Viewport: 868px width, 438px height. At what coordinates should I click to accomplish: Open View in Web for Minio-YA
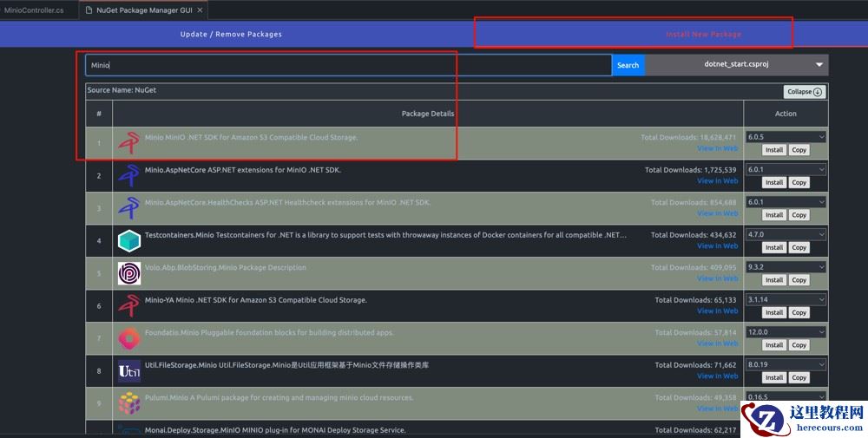(x=718, y=311)
